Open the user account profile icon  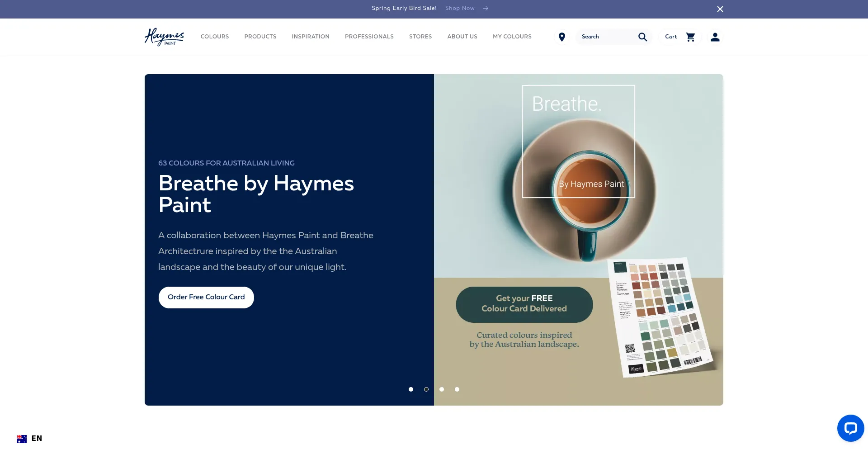(x=715, y=37)
